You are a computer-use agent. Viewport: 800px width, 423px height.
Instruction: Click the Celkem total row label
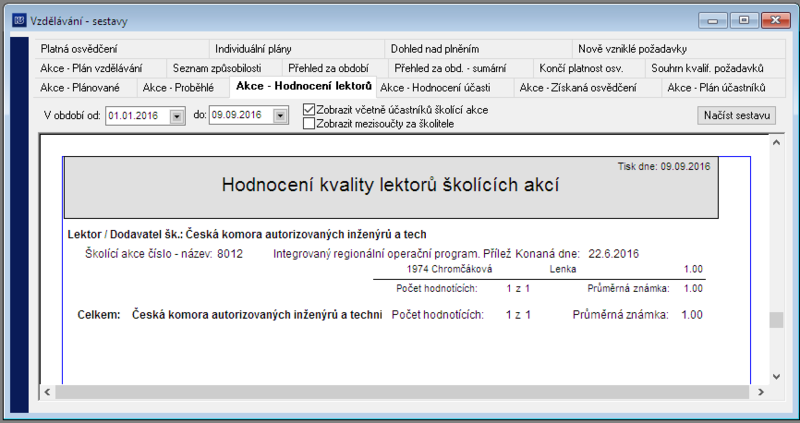point(99,315)
